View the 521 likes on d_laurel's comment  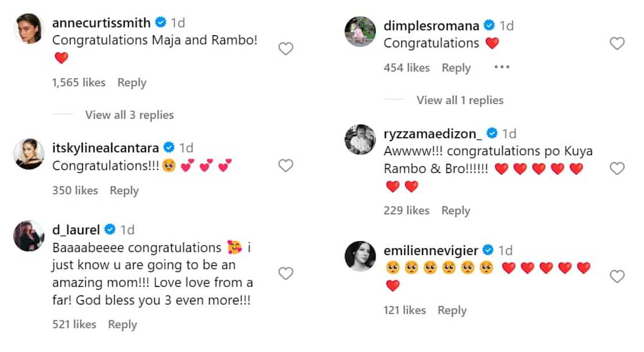pyautogui.click(x=74, y=324)
